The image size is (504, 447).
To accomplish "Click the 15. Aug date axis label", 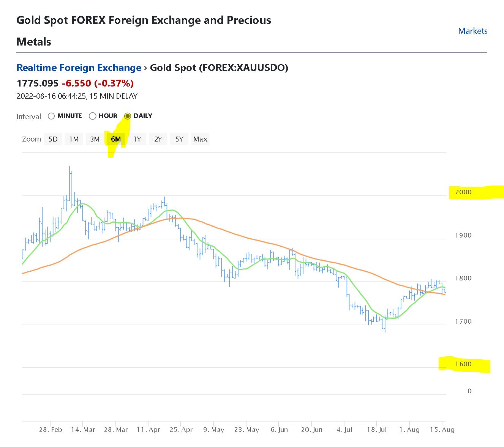I will point(442,430).
